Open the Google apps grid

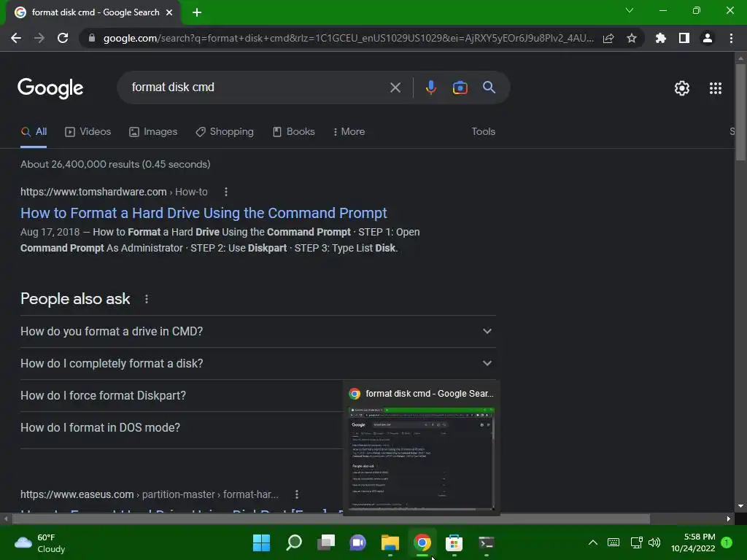click(x=715, y=88)
